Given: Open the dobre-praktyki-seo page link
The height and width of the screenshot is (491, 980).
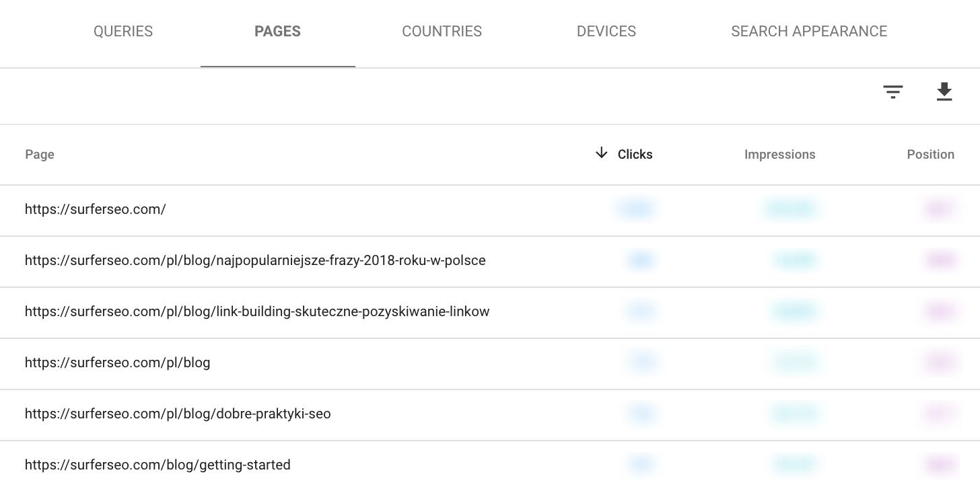Looking at the screenshot, I should coord(178,414).
